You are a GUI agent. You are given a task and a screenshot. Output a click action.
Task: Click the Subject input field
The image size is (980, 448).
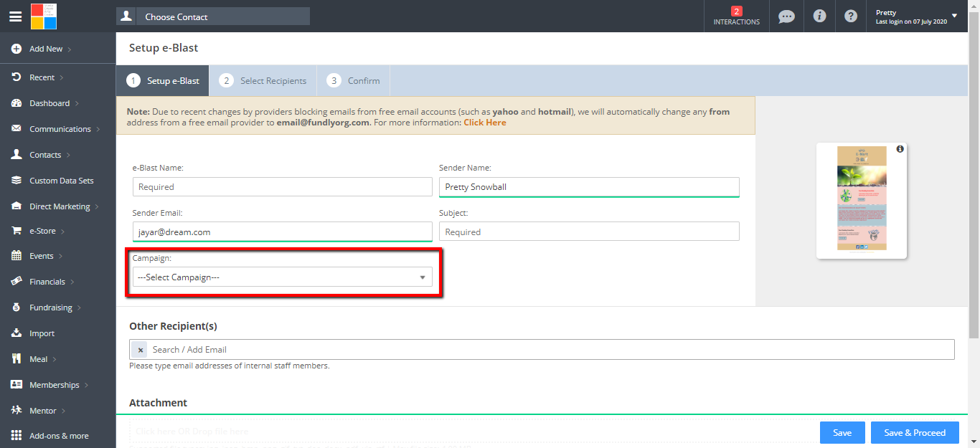point(588,232)
